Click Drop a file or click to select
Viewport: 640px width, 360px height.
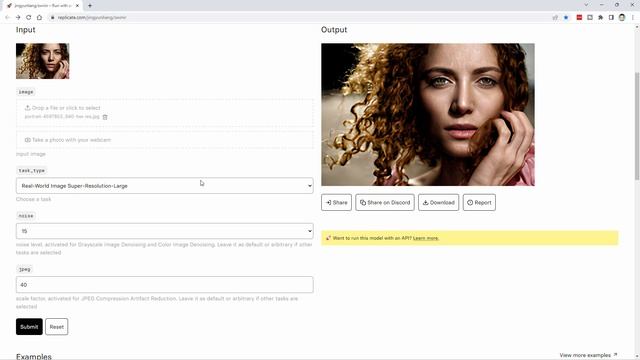pyautogui.click(x=66, y=108)
